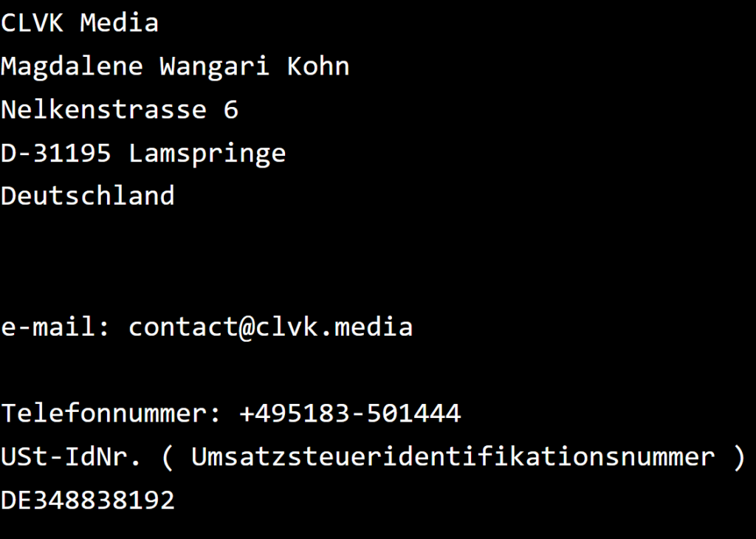Image resolution: width=756 pixels, height=539 pixels.
Task: Click the surname "Kohn"
Action: click(318, 66)
